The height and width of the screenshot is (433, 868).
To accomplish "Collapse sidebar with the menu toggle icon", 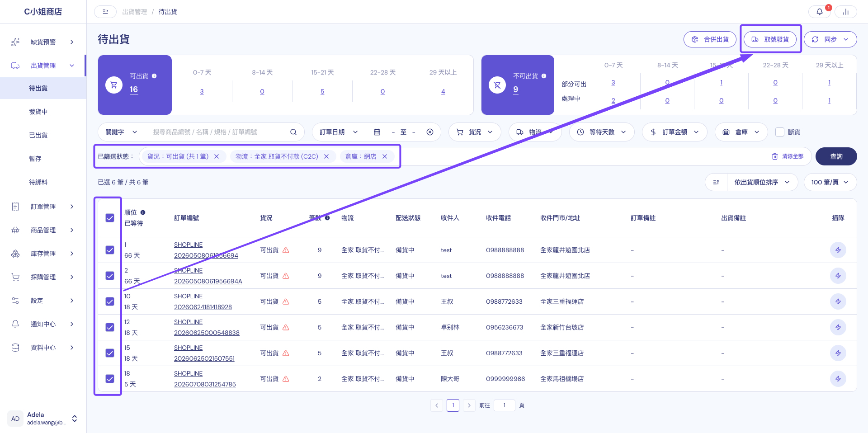I will point(105,12).
